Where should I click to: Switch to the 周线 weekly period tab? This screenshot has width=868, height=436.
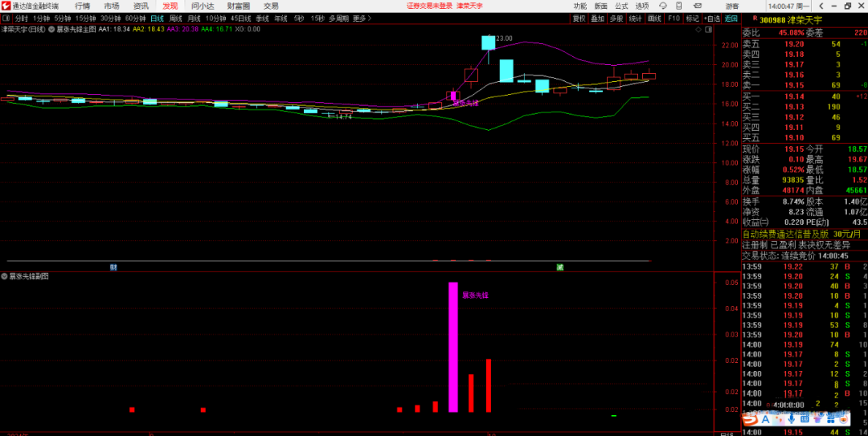(x=175, y=18)
